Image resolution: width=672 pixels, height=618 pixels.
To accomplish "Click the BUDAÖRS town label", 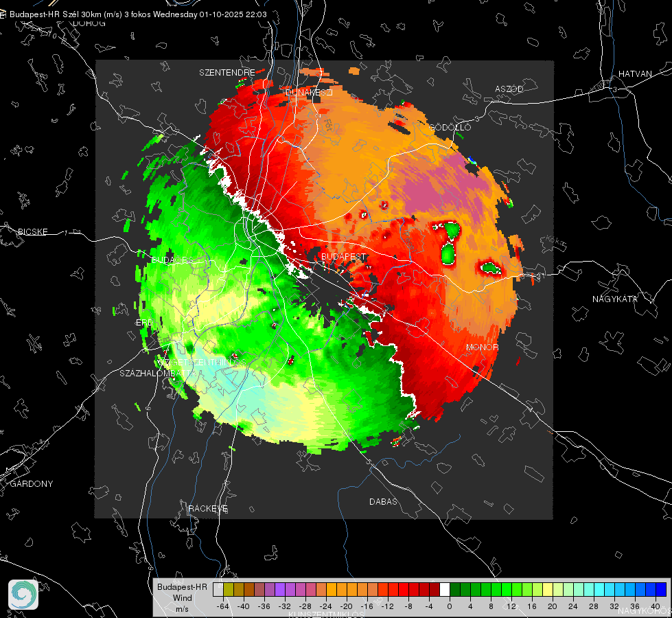I will click(173, 260).
